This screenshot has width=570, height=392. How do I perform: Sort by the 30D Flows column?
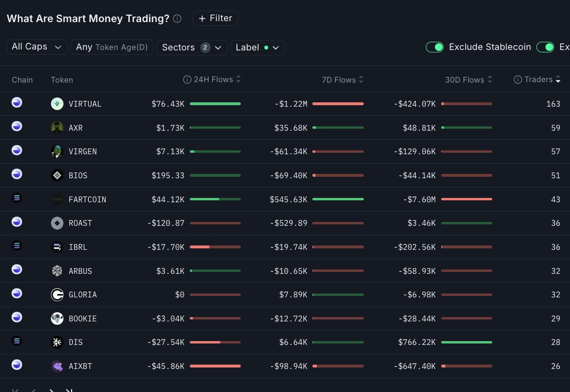[469, 80]
